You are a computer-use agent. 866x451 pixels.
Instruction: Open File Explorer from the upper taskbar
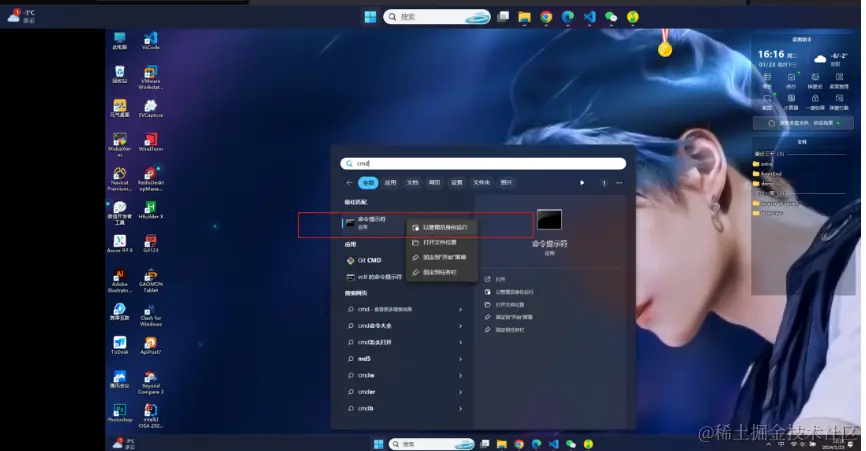click(524, 17)
